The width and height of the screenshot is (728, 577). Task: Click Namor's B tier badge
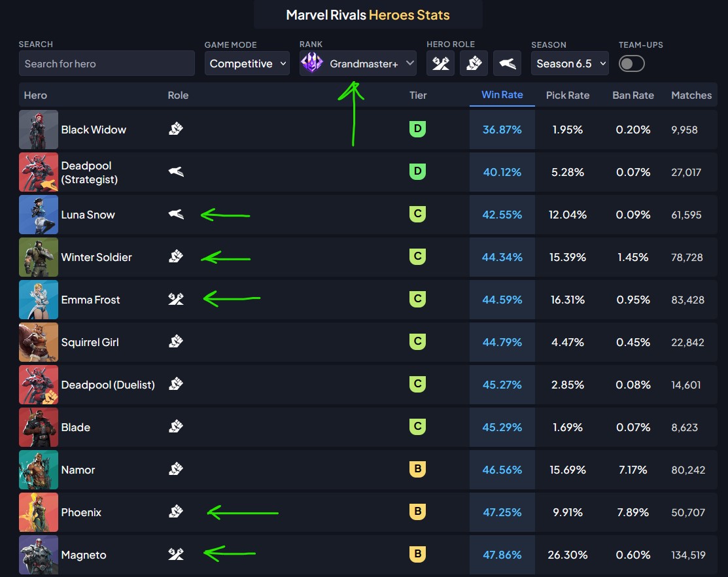point(417,469)
